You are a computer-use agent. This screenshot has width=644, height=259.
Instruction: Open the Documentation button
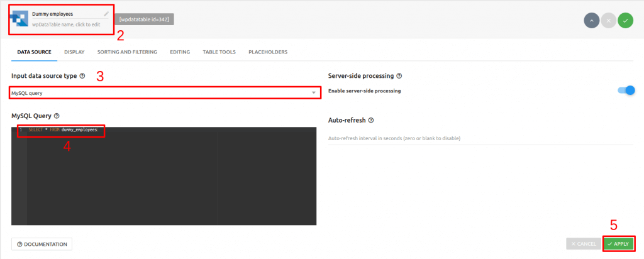(x=42, y=244)
